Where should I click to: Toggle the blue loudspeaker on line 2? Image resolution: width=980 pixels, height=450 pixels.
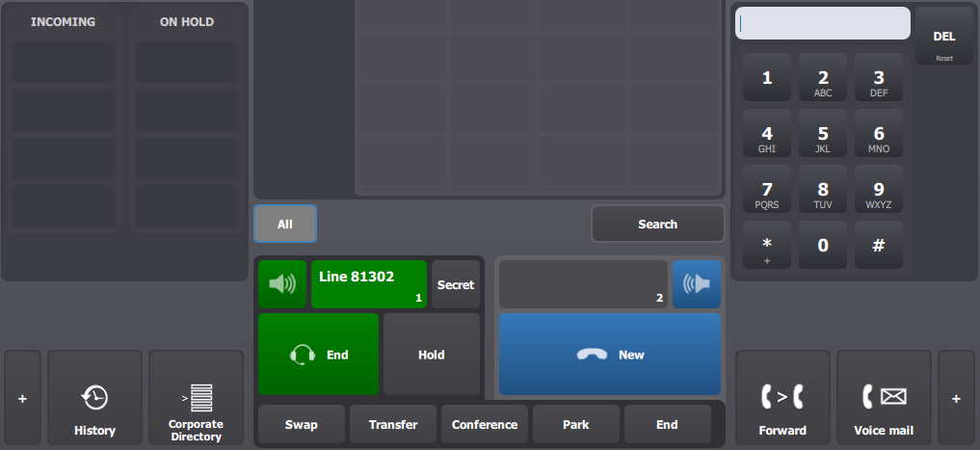(x=697, y=284)
